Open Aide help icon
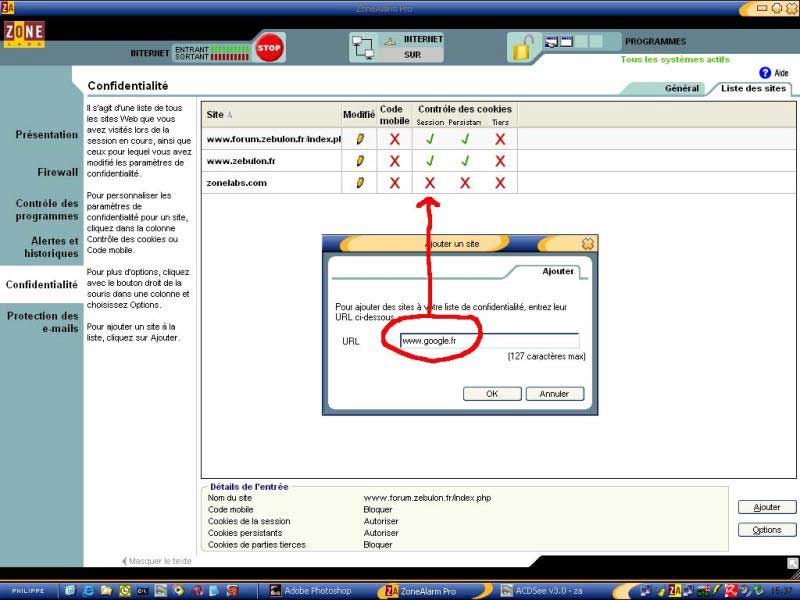The image size is (800, 600). point(765,73)
